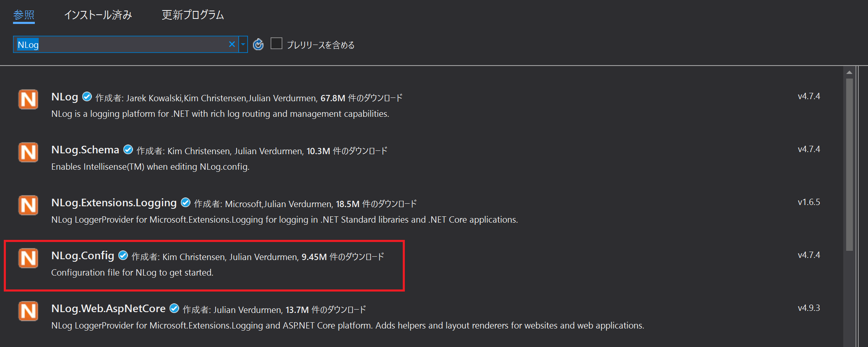Click verified badge next to NLog.Extensions.Logging
The image size is (868, 347).
[185, 202]
